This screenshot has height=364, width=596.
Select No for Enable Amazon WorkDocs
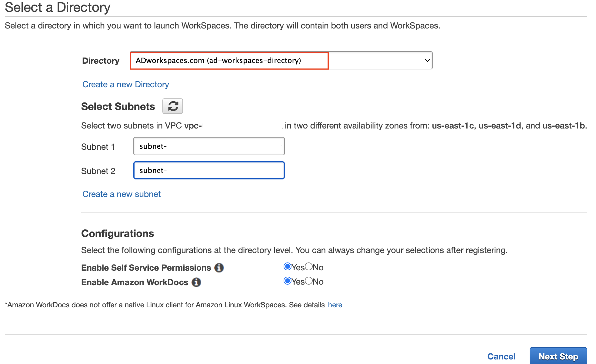(x=309, y=281)
